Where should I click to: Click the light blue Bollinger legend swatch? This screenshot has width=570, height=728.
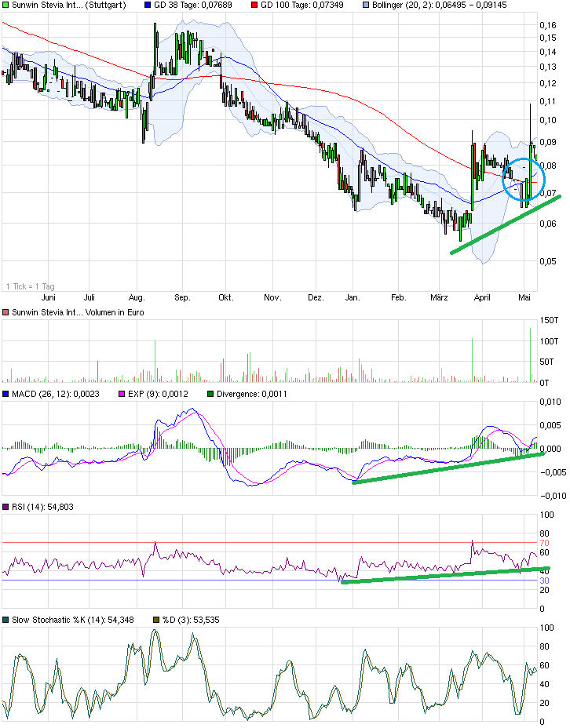pos(366,5)
